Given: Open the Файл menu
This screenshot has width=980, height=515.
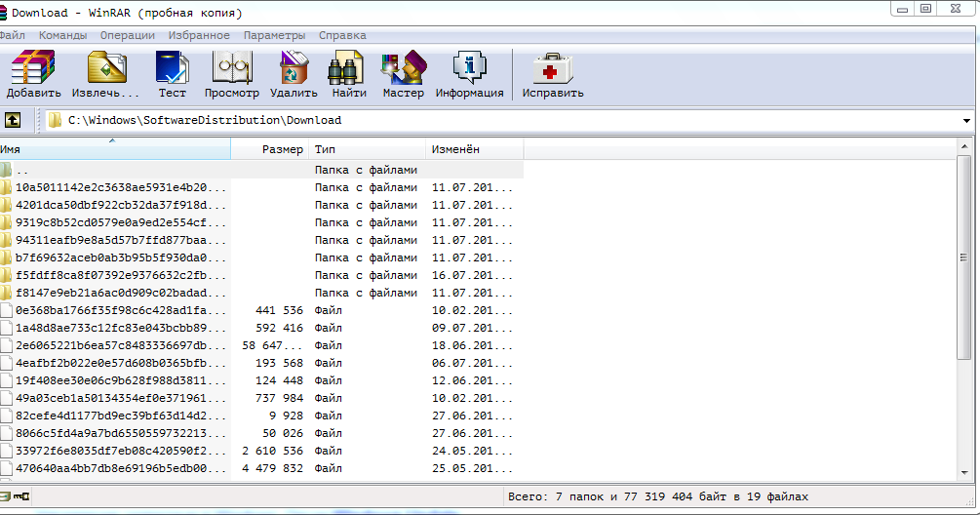Looking at the screenshot, I should tap(13, 35).
